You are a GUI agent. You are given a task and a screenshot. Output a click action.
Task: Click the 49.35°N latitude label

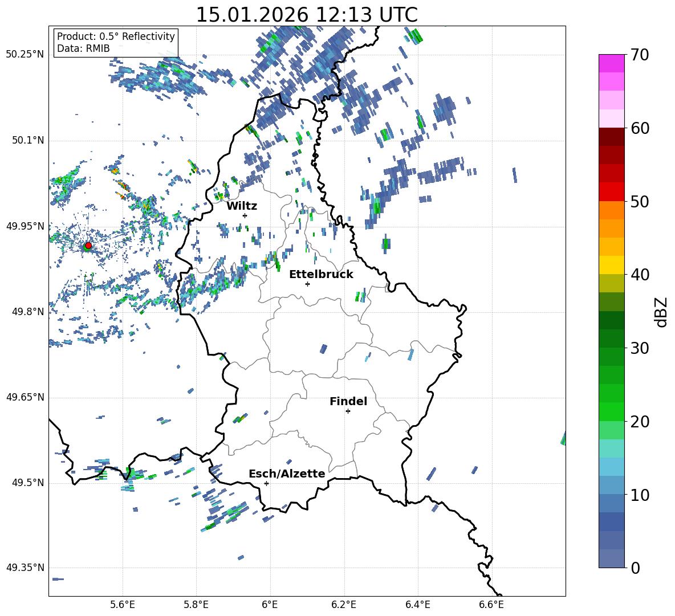25,568
